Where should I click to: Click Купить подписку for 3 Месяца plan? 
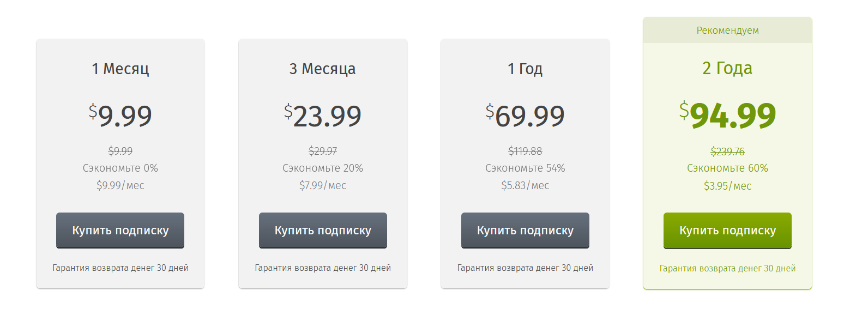click(x=323, y=231)
